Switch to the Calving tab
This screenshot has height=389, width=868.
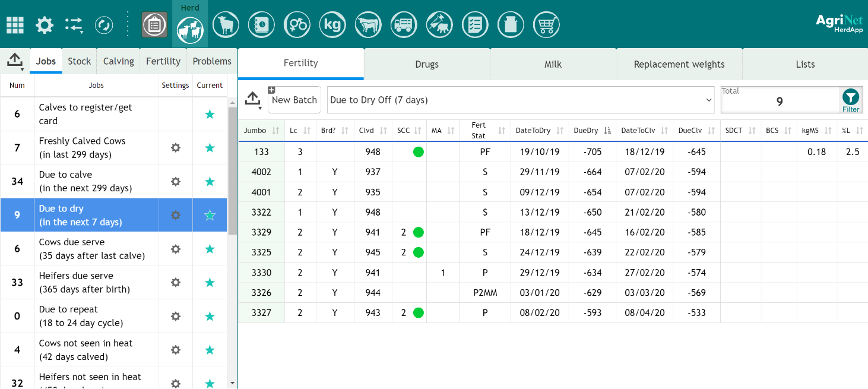point(118,61)
